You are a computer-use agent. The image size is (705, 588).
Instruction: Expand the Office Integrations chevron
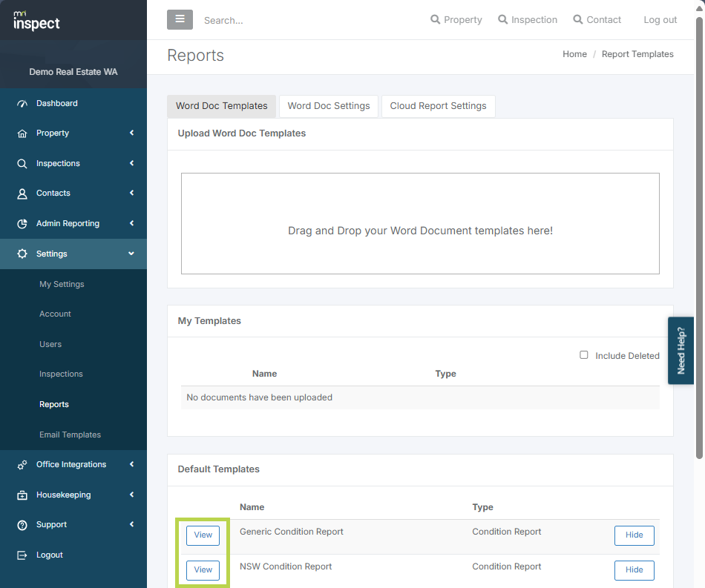[132, 464]
